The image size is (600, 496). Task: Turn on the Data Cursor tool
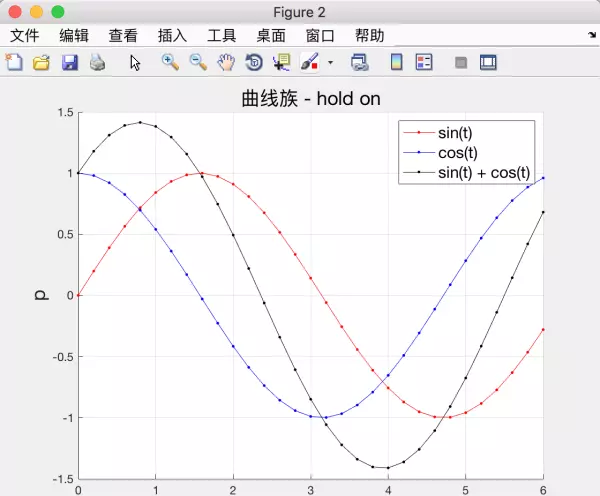tap(282, 62)
